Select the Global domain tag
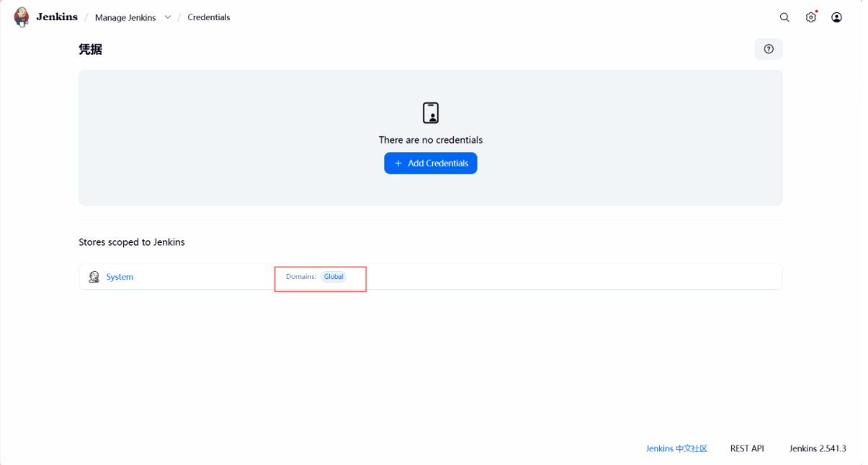 (334, 277)
